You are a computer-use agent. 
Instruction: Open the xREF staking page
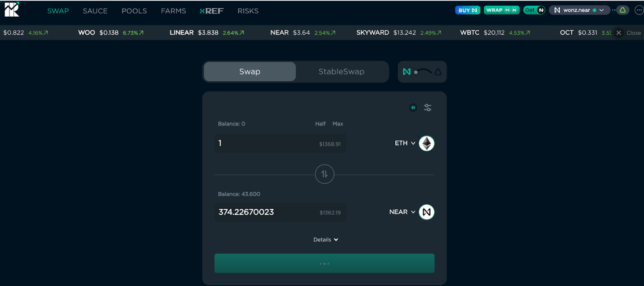click(212, 11)
